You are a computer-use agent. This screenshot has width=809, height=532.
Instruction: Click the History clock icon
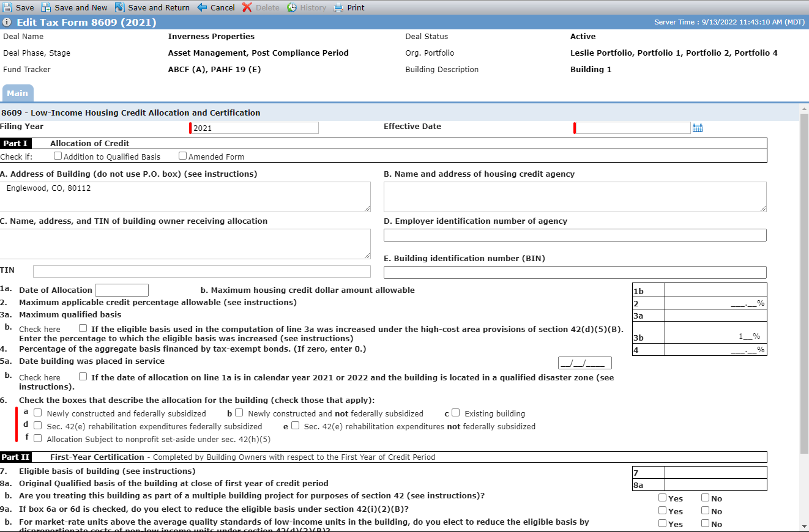292,7
